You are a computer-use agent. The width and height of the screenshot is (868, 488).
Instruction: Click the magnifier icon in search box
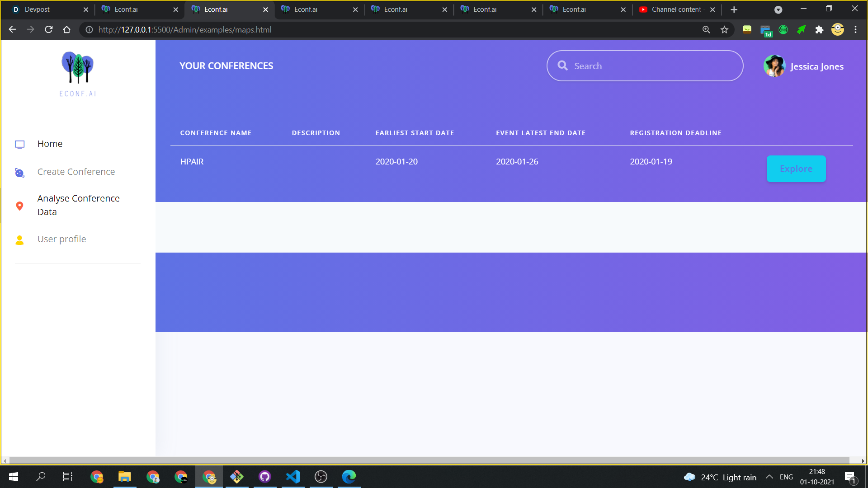562,66
